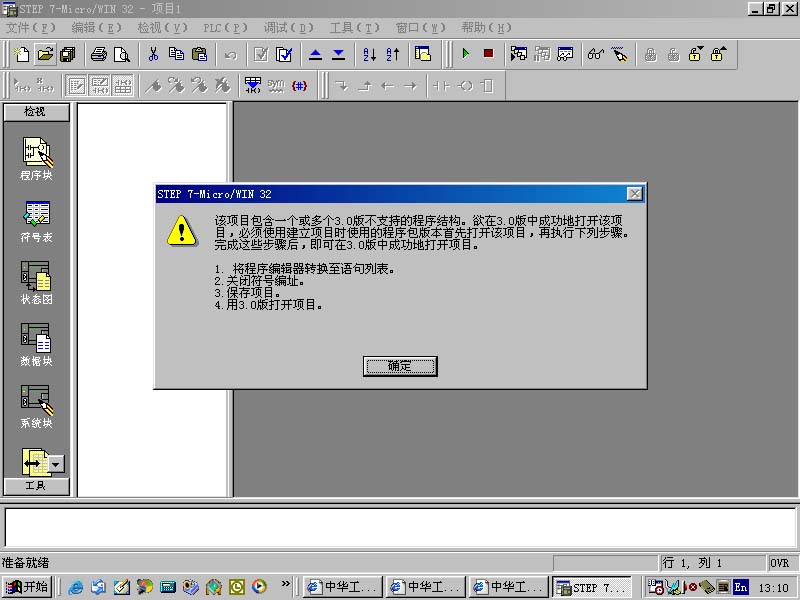Click the Open project folder icon
This screenshot has width=800, height=600.
pyautogui.click(x=45, y=54)
